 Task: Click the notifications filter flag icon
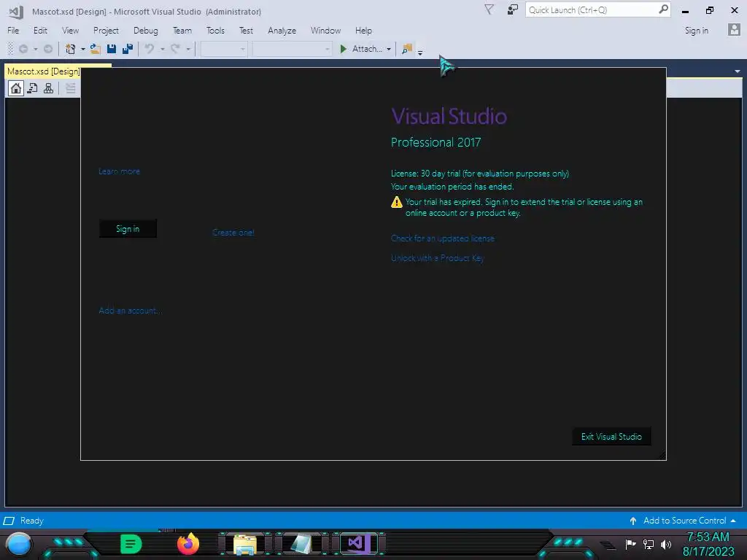pos(489,9)
